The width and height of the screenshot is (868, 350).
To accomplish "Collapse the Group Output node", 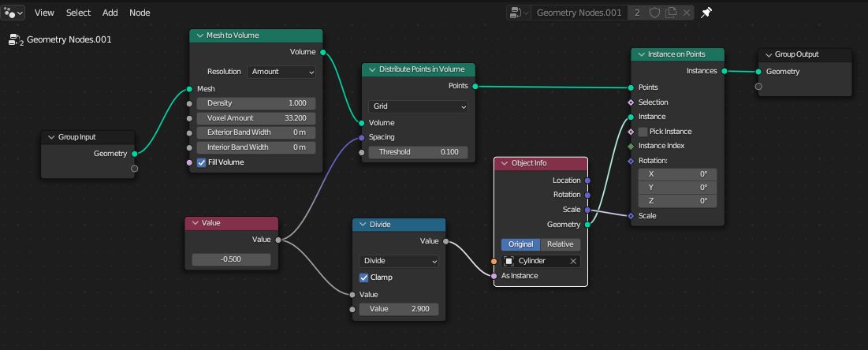I will (769, 55).
